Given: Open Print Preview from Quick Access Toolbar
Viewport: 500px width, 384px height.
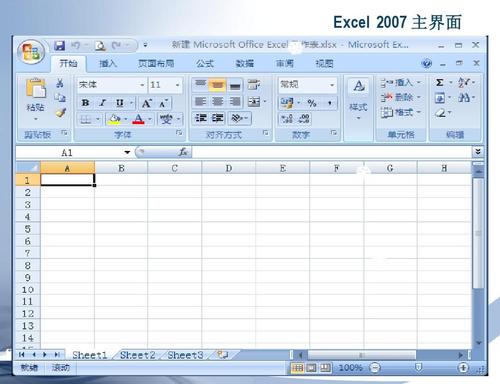Looking at the screenshot, I should tap(100, 45).
